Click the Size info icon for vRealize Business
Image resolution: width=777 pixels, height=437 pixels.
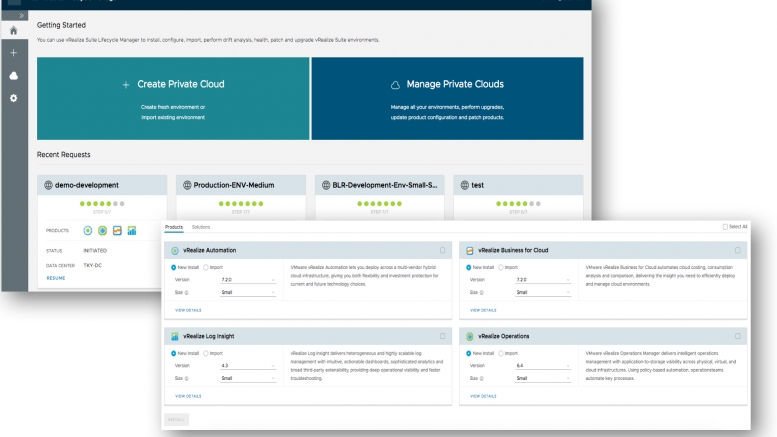[x=482, y=293]
